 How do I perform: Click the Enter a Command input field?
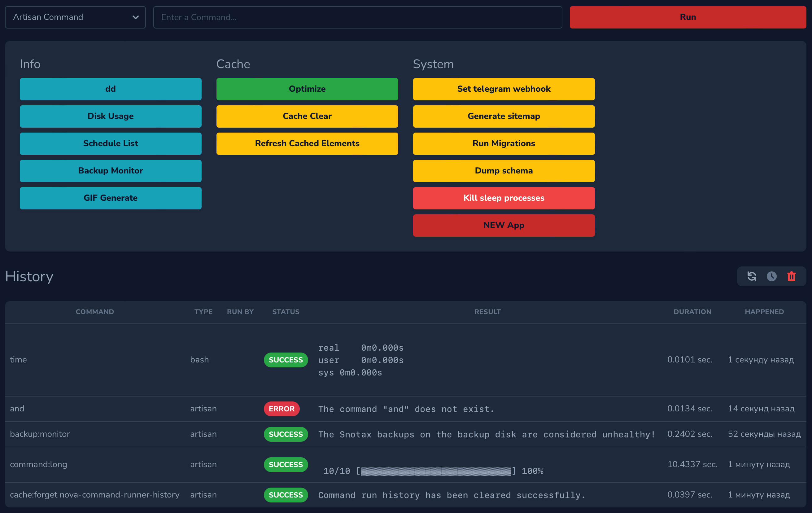[x=357, y=17]
